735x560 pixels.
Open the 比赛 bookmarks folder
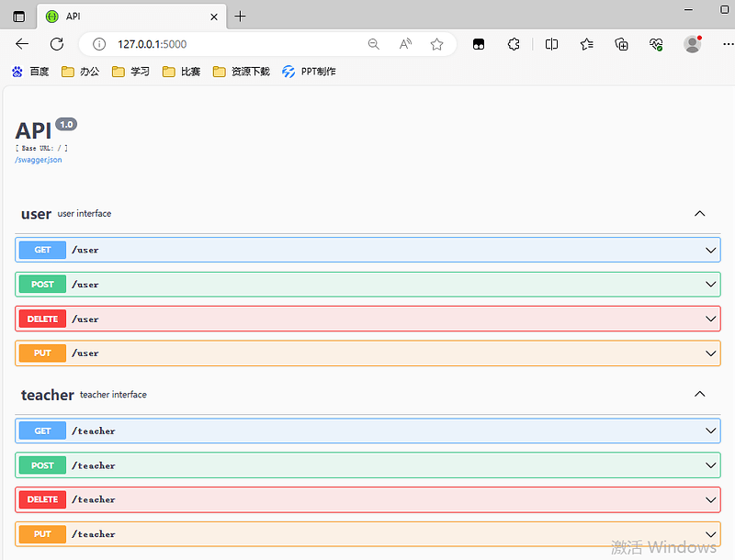click(181, 72)
